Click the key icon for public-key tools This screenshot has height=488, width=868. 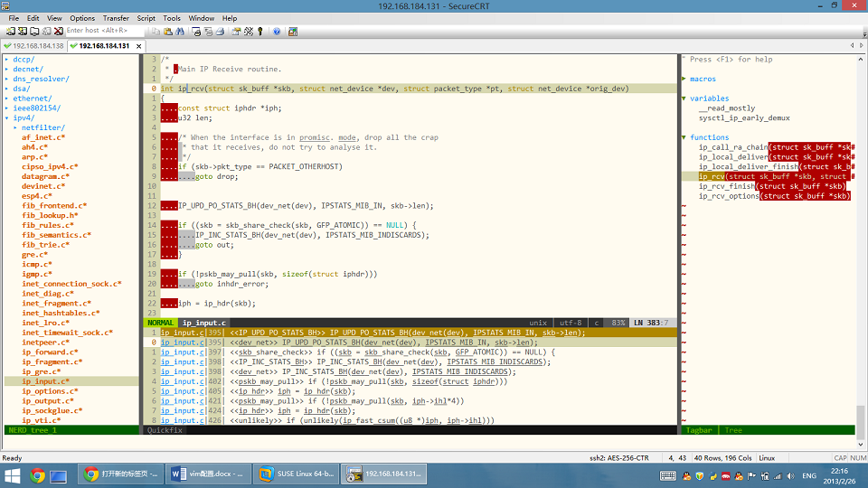point(260,32)
